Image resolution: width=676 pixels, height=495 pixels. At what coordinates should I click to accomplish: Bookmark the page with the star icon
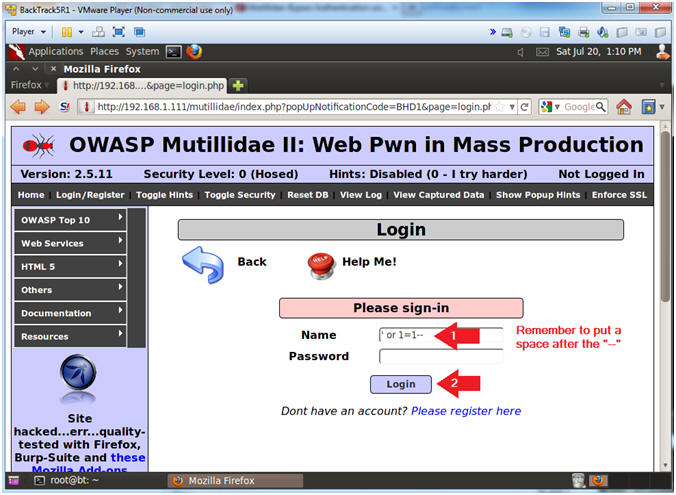tap(499, 107)
